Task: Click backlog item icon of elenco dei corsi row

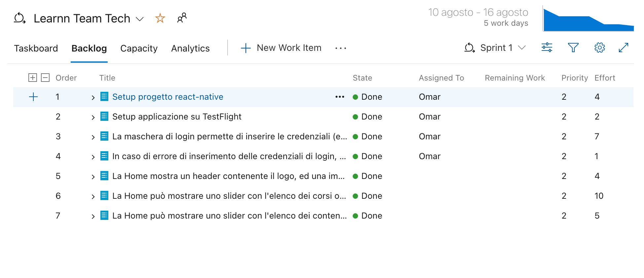Action: click(104, 195)
